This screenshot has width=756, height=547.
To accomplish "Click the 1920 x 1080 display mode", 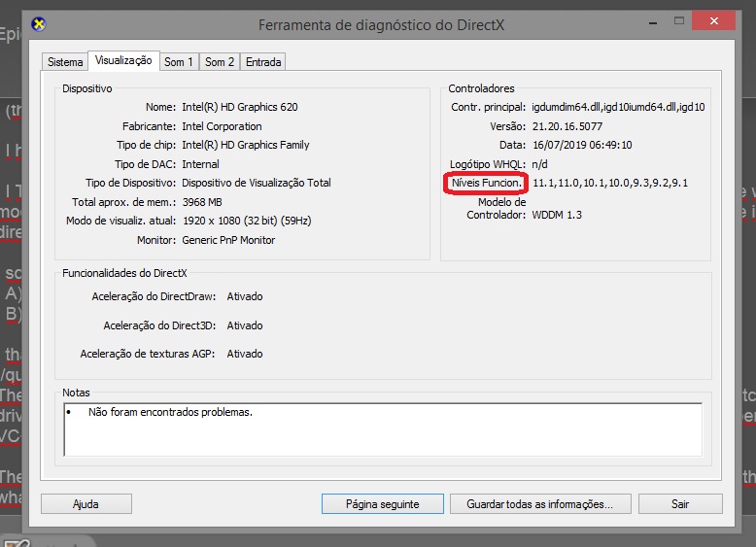I will tap(247, 221).
